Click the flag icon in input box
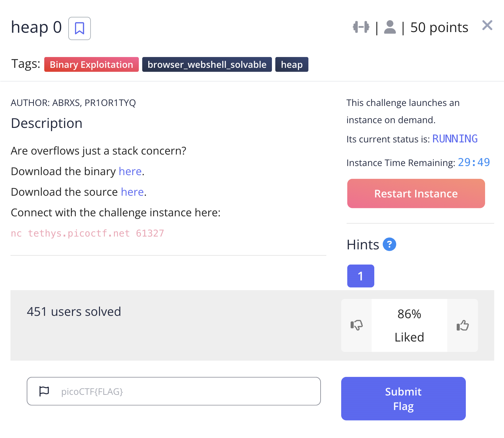 (44, 391)
